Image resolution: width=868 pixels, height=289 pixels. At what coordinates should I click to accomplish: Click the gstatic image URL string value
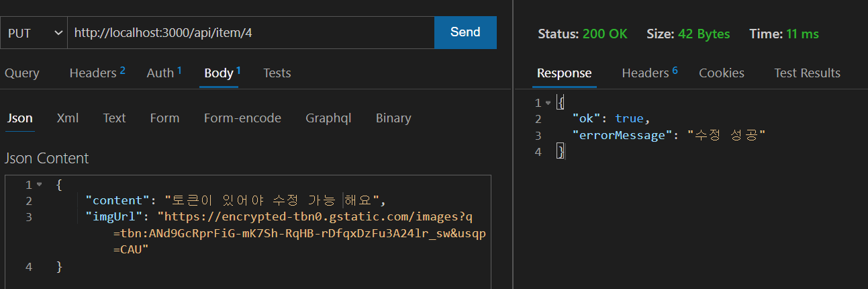(299, 233)
